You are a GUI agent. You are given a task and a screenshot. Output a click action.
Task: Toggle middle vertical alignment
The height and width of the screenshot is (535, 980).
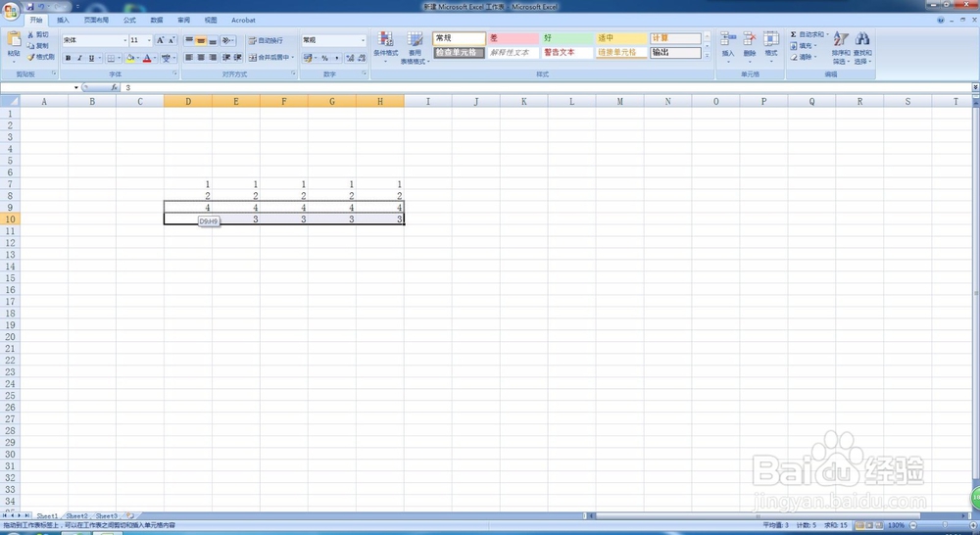[x=201, y=40]
